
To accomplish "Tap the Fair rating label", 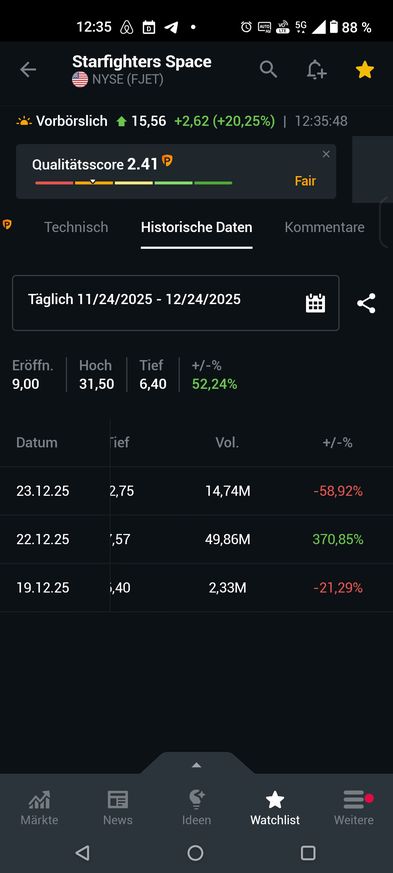I will (305, 181).
